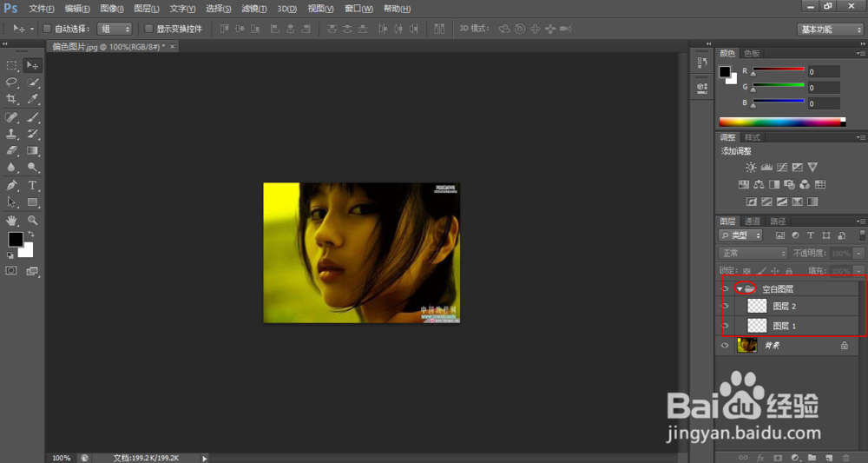Select the Blur tool

pyautogui.click(x=11, y=167)
